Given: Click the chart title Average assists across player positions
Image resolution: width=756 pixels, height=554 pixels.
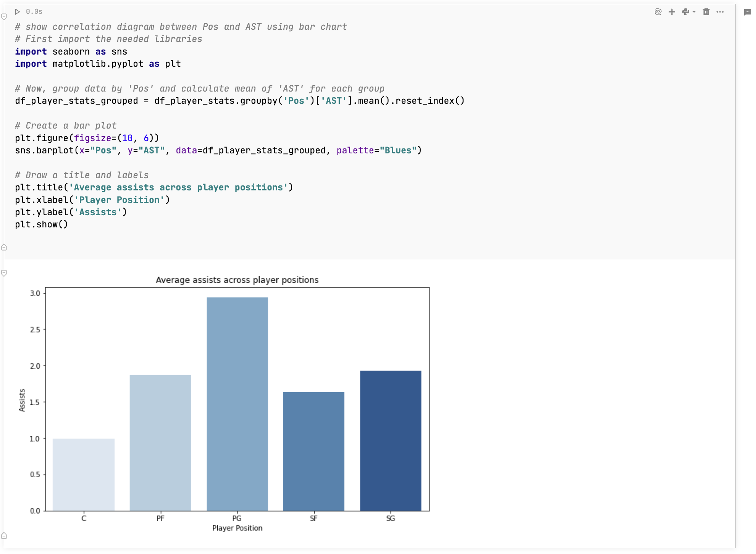Looking at the screenshot, I should [237, 280].
